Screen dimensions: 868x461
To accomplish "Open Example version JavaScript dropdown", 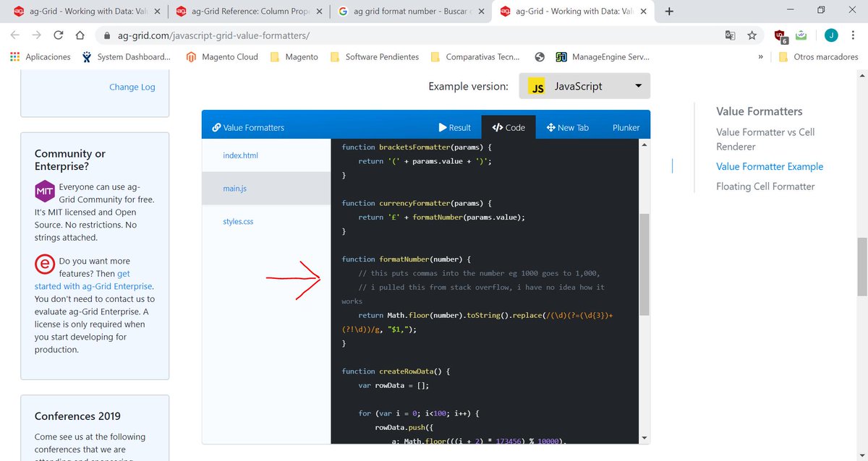I will 584,86.
